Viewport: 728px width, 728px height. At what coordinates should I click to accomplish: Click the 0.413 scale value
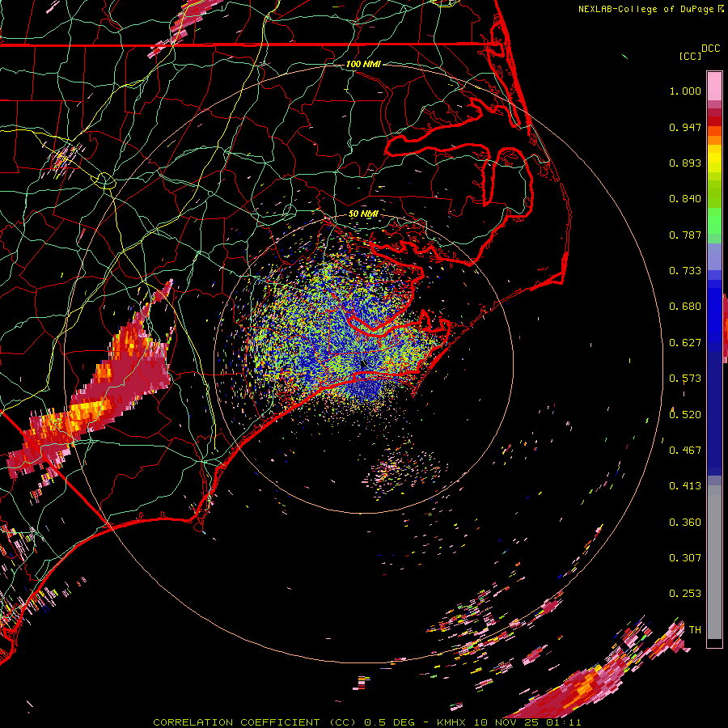(x=685, y=486)
